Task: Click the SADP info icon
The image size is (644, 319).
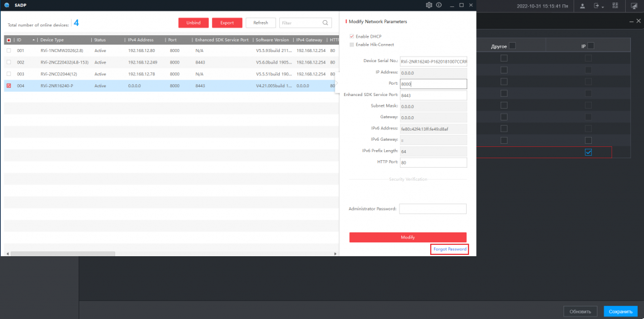Action: click(438, 5)
